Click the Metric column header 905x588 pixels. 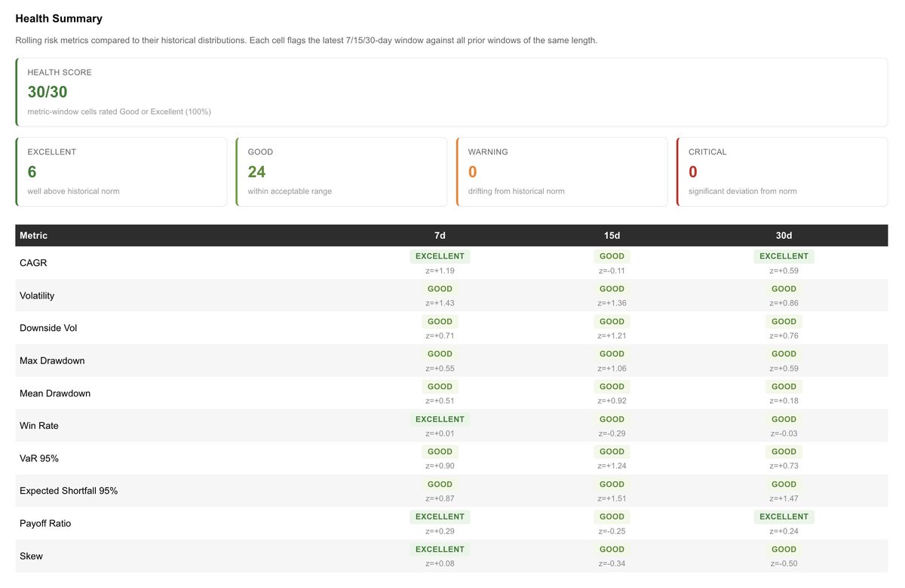33,235
